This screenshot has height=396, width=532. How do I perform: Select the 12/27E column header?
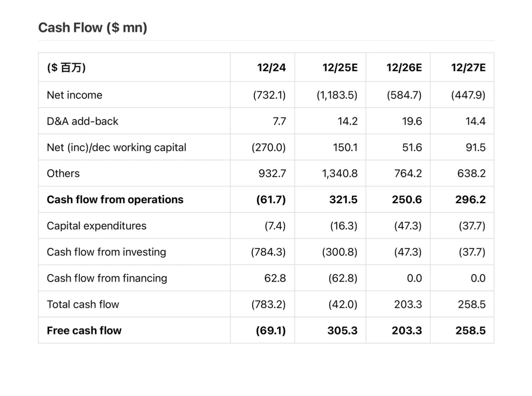click(468, 67)
